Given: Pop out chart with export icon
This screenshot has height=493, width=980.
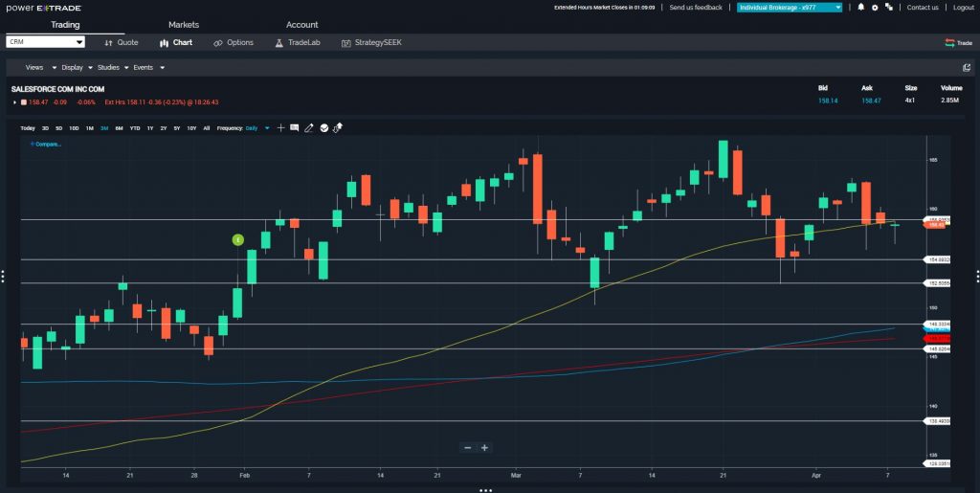Looking at the screenshot, I should tap(967, 67).
